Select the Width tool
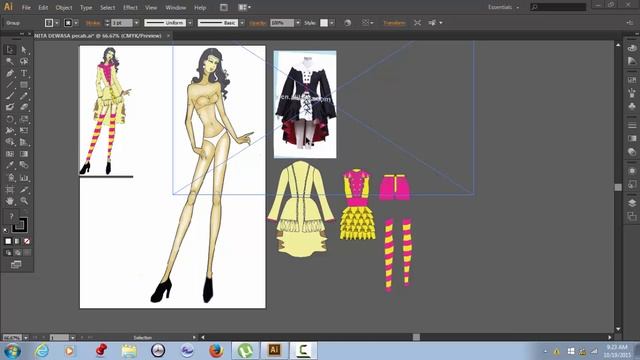Viewport: 640px width, 360px height. click(10, 131)
